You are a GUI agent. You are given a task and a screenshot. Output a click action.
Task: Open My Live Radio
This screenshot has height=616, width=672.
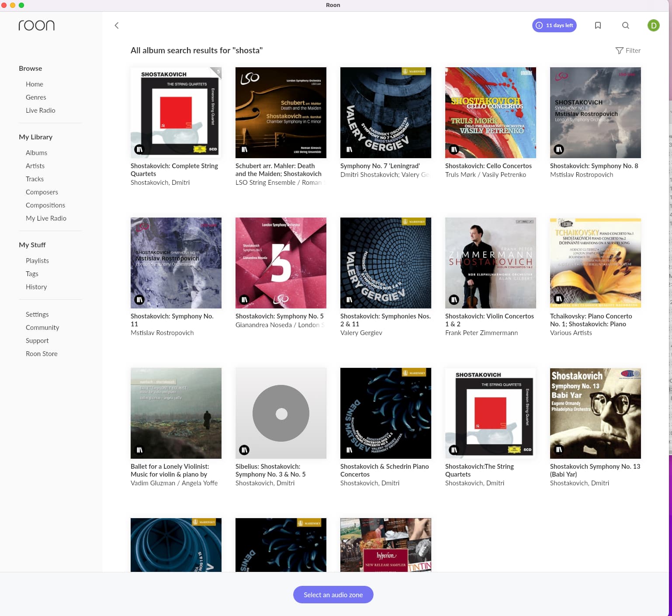(46, 218)
